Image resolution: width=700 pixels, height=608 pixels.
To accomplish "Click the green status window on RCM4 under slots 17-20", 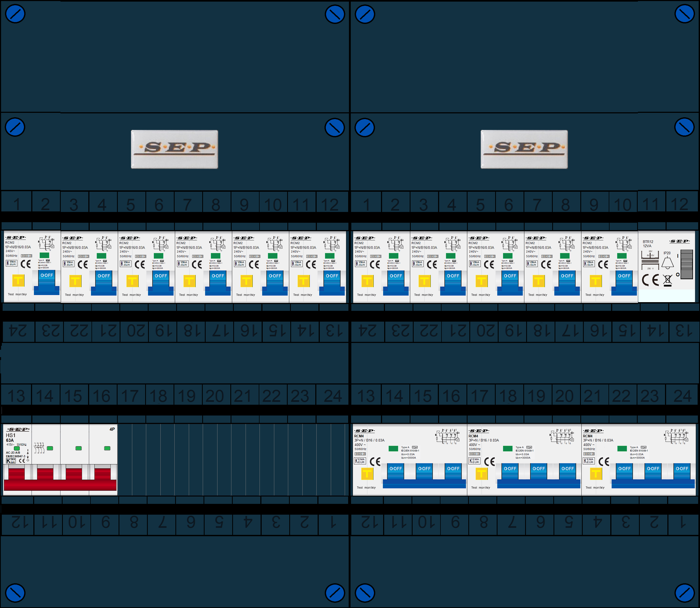I will point(508,449).
